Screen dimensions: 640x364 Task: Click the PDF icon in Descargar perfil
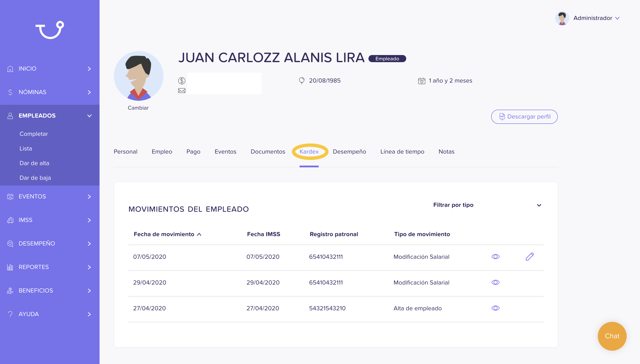tap(502, 117)
